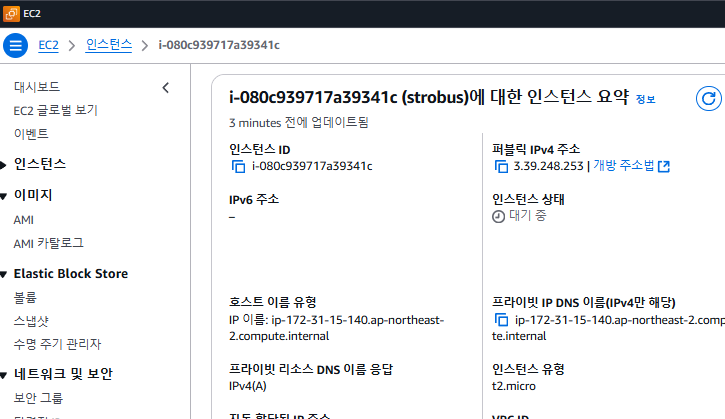Collapse the sidebar with the left chevron

point(166,87)
